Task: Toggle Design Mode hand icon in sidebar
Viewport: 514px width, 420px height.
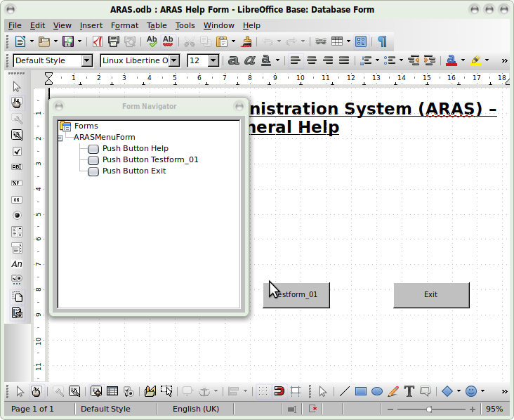Action: (16, 103)
